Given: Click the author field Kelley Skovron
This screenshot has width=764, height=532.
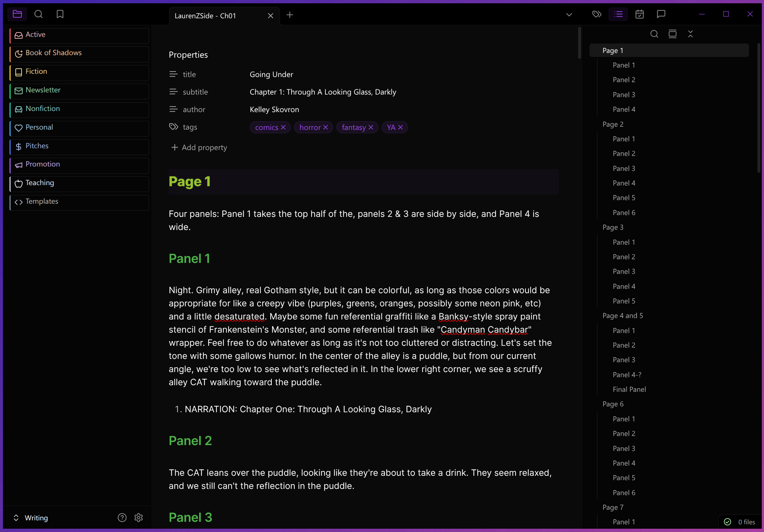Looking at the screenshot, I should (274, 110).
